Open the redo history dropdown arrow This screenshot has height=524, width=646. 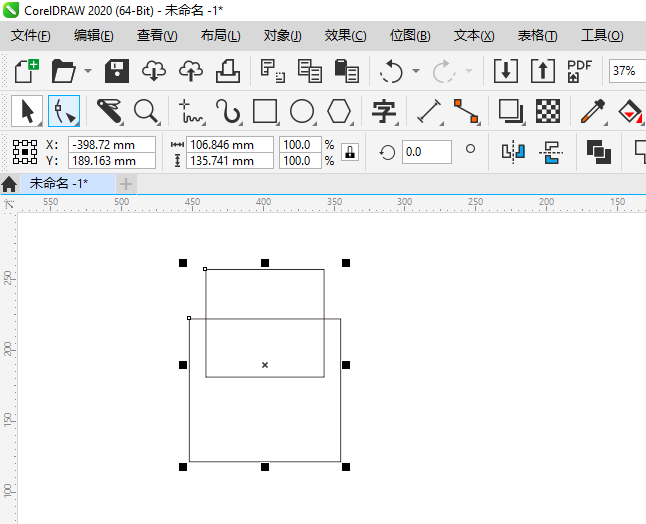click(x=469, y=71)
